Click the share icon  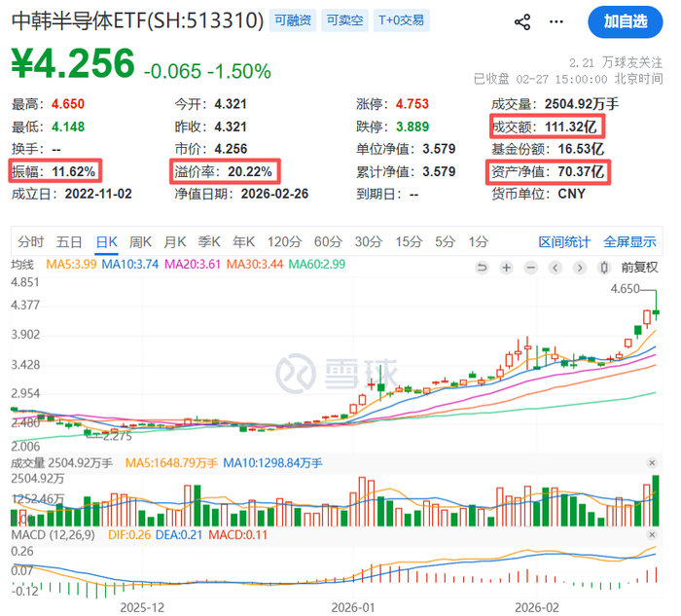tap(522, 21)
